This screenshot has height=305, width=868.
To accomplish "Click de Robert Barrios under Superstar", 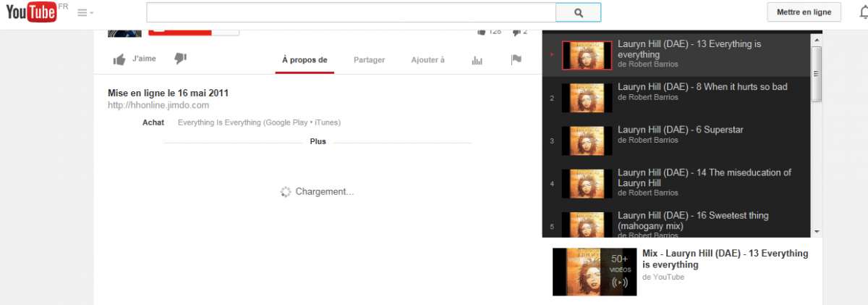I will pos(648,141).
